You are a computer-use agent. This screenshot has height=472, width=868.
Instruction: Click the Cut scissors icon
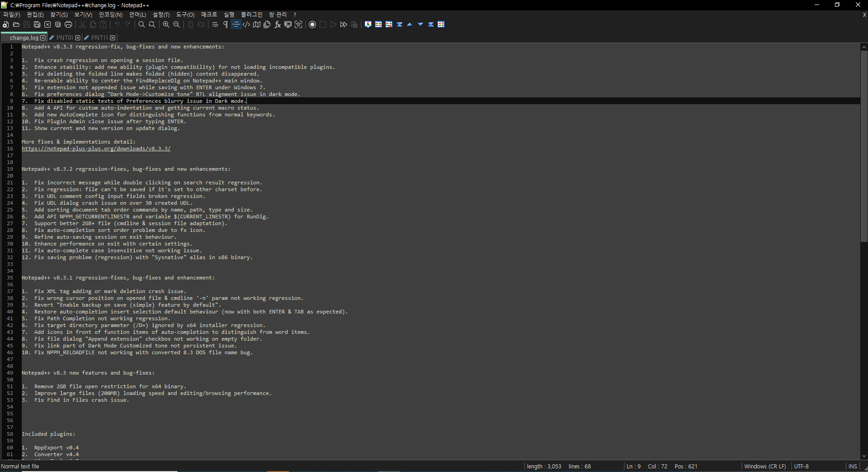point(82,24)
